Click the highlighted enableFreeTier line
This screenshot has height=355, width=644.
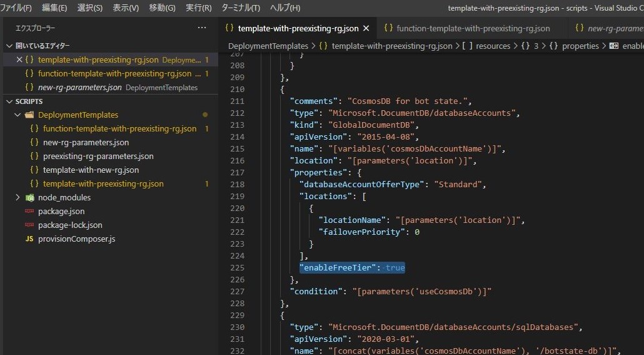pyautogui.click(x=353, y=268)
